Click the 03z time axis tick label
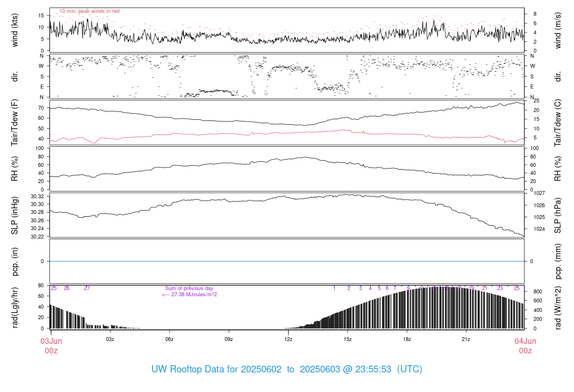This screenshot has height=392, width=574. click(110, 339)
